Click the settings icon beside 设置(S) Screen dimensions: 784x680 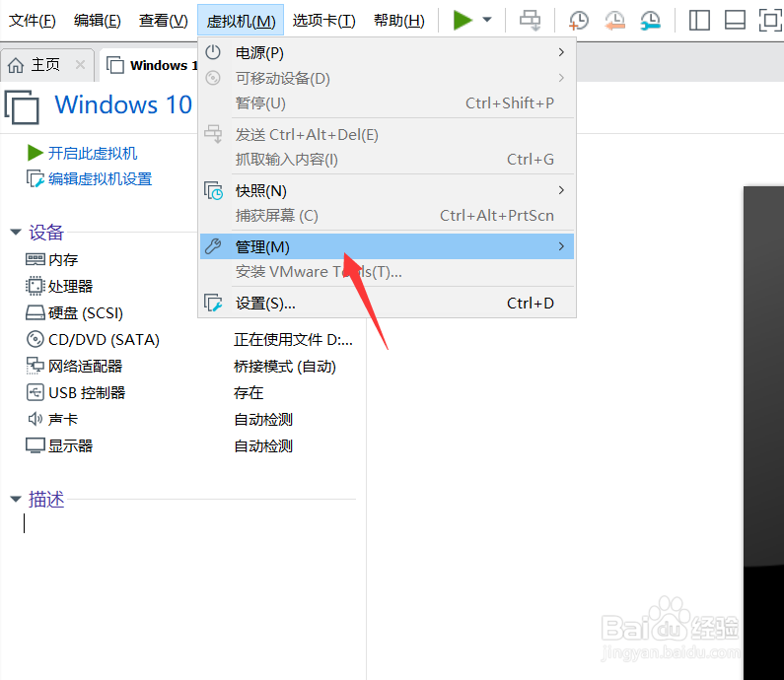(213, 303)
